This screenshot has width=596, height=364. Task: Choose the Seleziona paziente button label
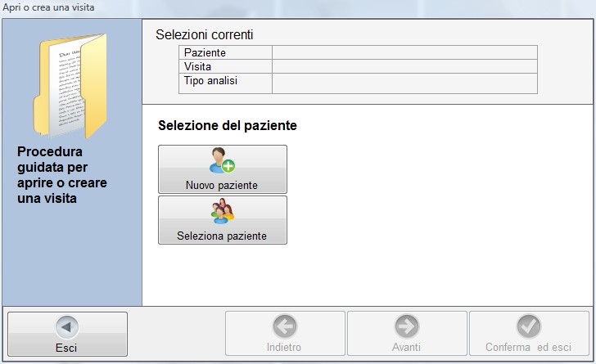pyautogui.click(x=222, y=236)
